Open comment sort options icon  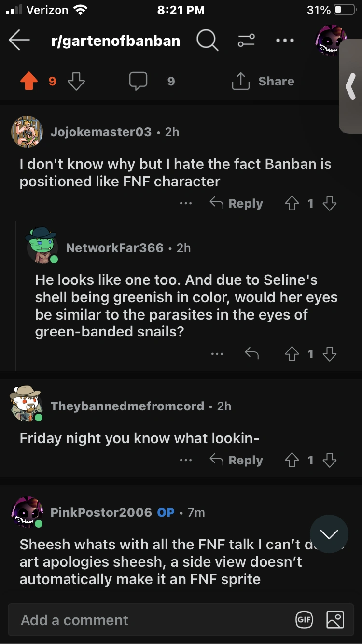[x=246, y=41]
